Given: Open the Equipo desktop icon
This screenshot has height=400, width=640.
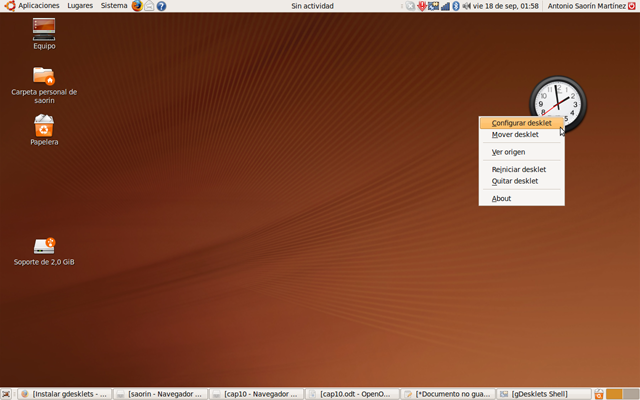Looking at the screenshot, I should coord(44,32).
